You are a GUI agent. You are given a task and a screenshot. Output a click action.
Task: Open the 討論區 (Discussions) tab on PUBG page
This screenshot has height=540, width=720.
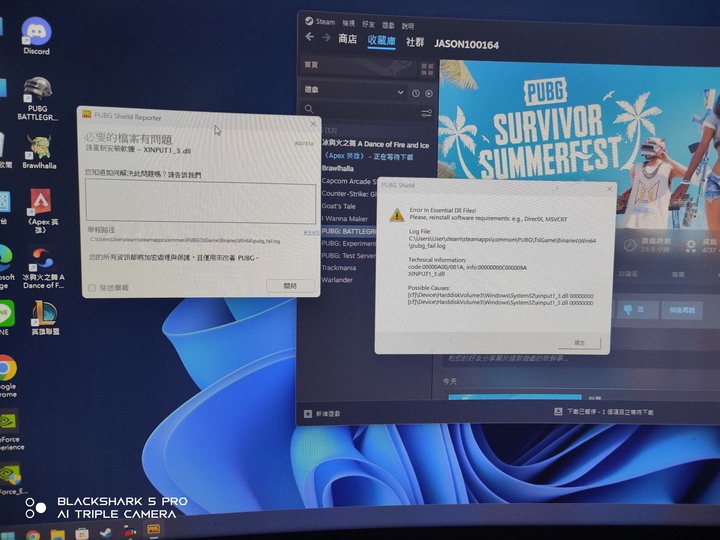628,274
